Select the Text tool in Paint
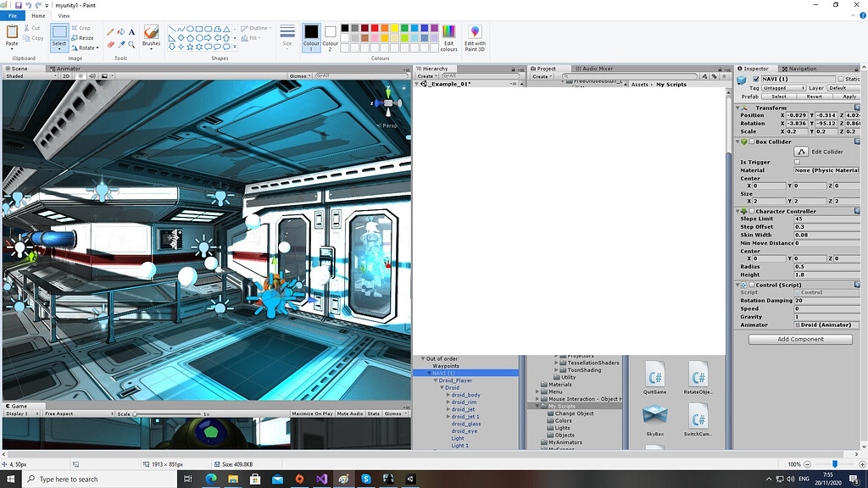 click(131, 31)
